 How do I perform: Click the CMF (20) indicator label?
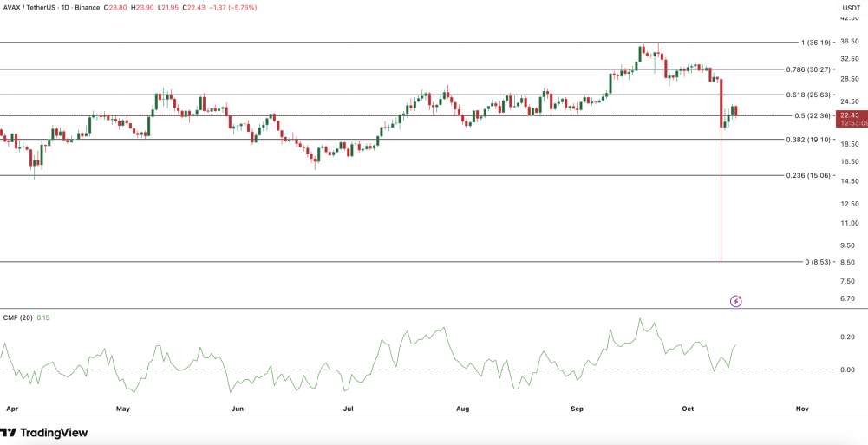(x=17, y=317)
